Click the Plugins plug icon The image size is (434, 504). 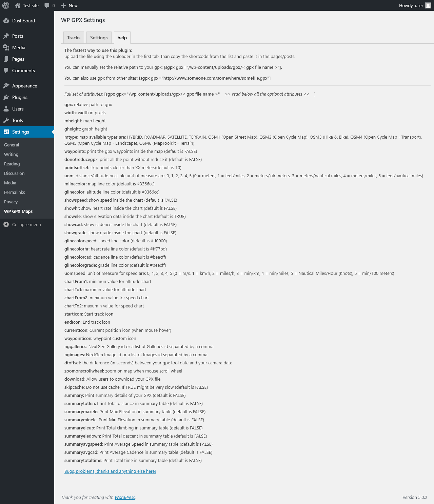[6, 97]
